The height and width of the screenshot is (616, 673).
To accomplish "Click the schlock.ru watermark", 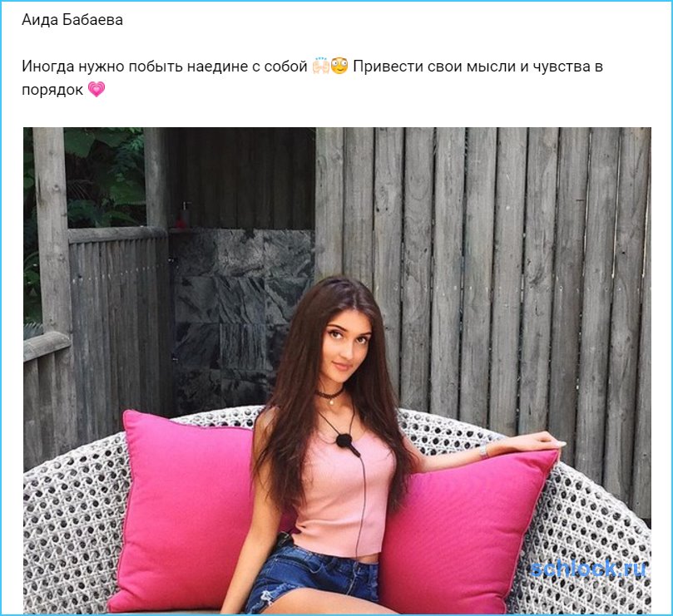I will [587, 569].
